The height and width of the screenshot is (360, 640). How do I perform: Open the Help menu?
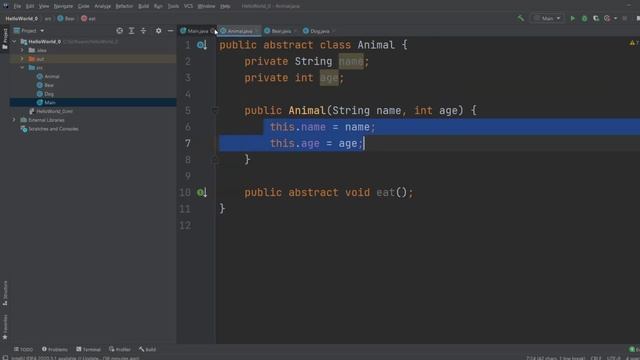(225, 6)
